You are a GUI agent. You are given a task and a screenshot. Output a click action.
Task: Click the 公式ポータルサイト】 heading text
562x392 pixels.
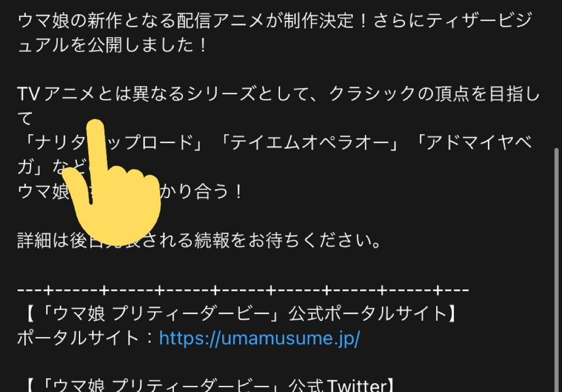[x=373, y=313]
